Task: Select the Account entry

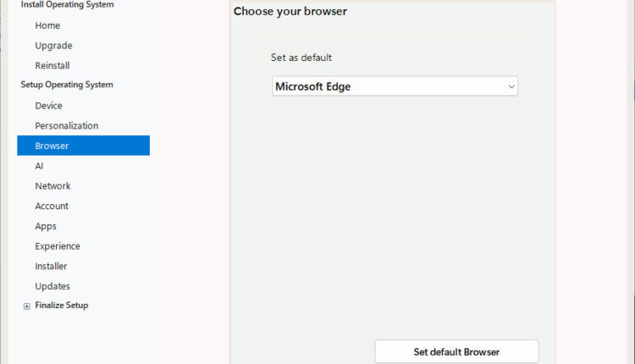Action: (52, 206)
